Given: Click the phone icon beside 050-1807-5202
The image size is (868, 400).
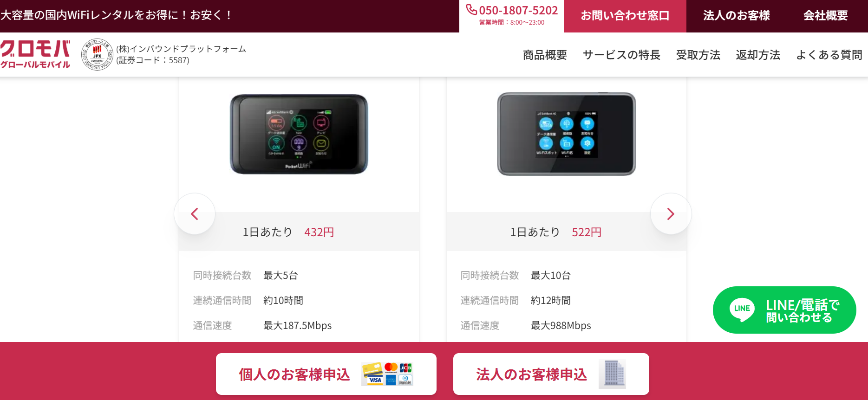Looking at the screenshot, I should click(x=471, y=10).
